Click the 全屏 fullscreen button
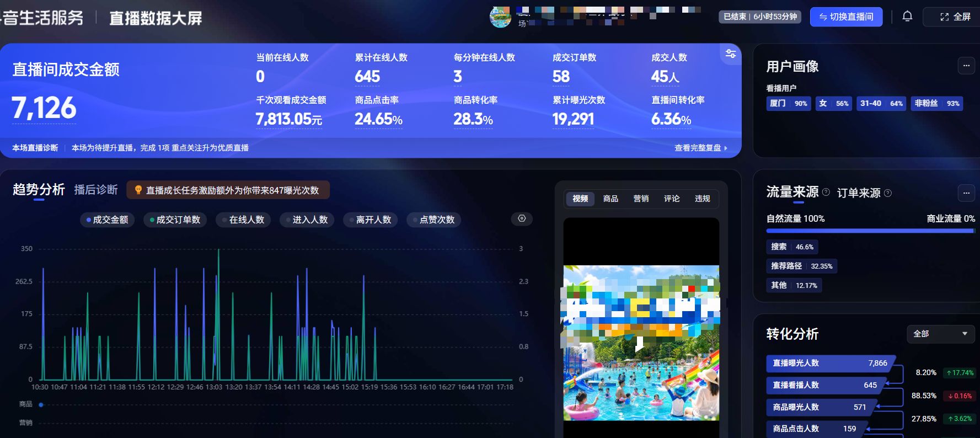This screenshot has width=980, height=438. point(955,17)
